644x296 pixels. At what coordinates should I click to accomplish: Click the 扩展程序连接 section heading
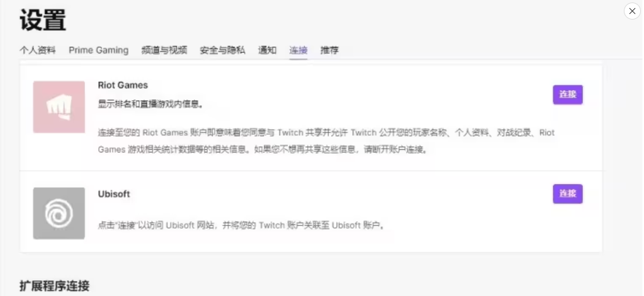(x=55, y=286)
